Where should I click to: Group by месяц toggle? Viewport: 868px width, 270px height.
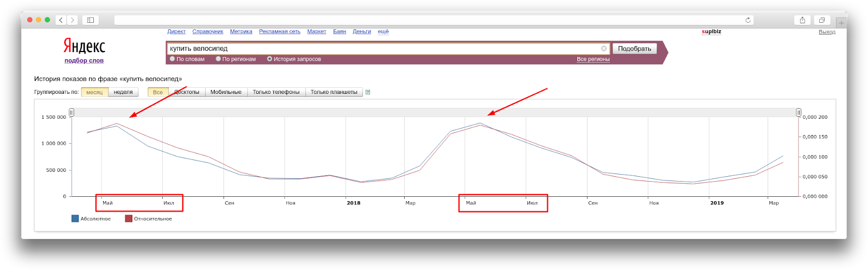point(94,92)
